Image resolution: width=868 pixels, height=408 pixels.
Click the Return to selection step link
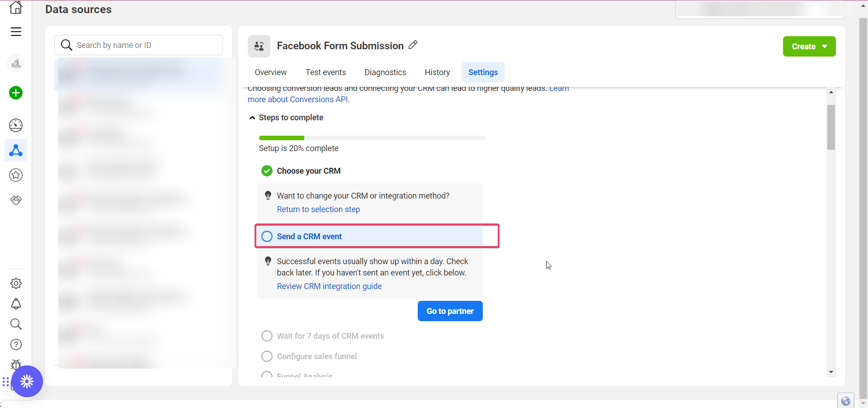click(x=318, y=209)
